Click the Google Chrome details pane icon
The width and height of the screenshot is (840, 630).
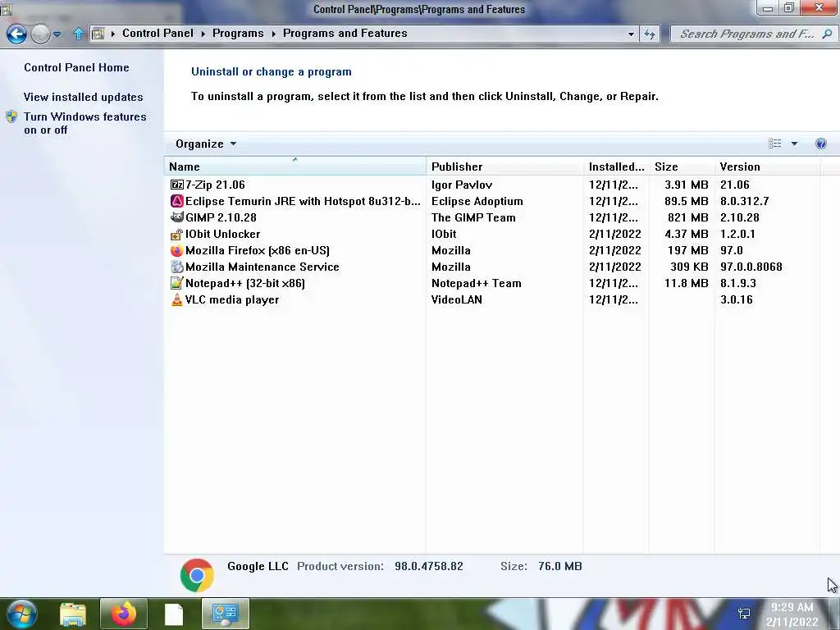(x=197, y=575)
